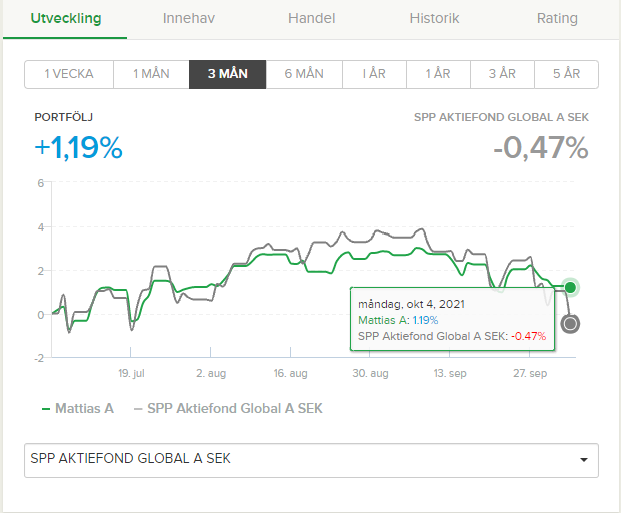Image resolution: width=621 pixels, height=513 pixels.
Task: Go to the Rating tab
Action: click(557, 18)
